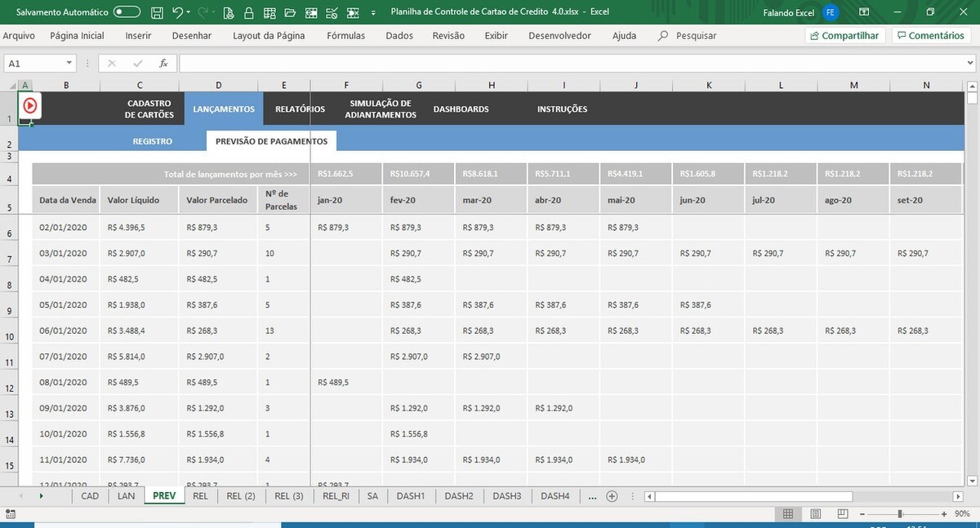Click the insert function fx icon
Image resolution: width=980 pixels, height=528 pixels.
163,64
